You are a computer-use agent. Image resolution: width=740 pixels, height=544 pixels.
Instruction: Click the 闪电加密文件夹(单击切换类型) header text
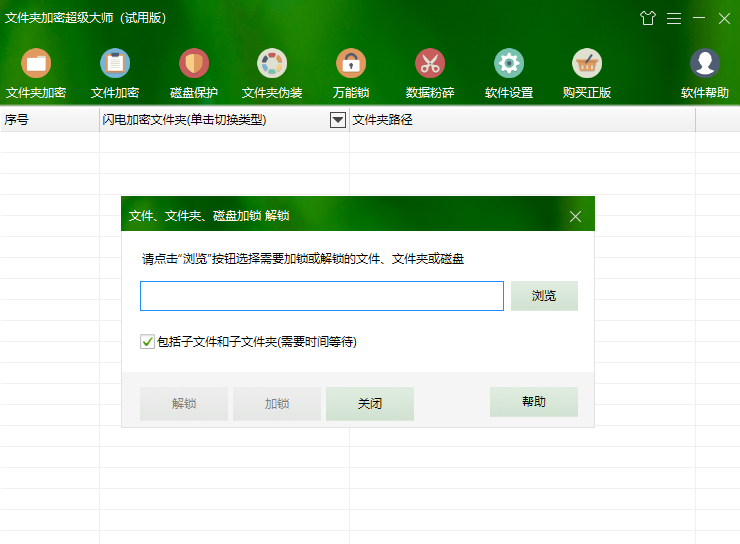point(184,120)
